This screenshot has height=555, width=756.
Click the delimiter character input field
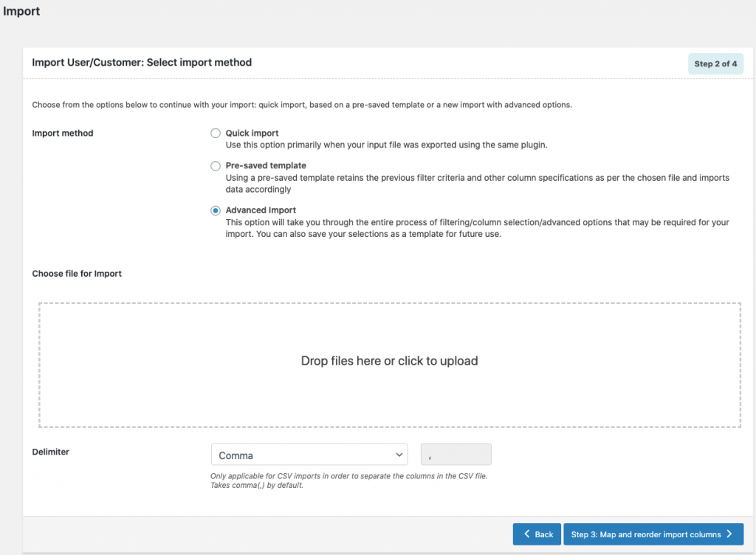(x=456, y=455)
